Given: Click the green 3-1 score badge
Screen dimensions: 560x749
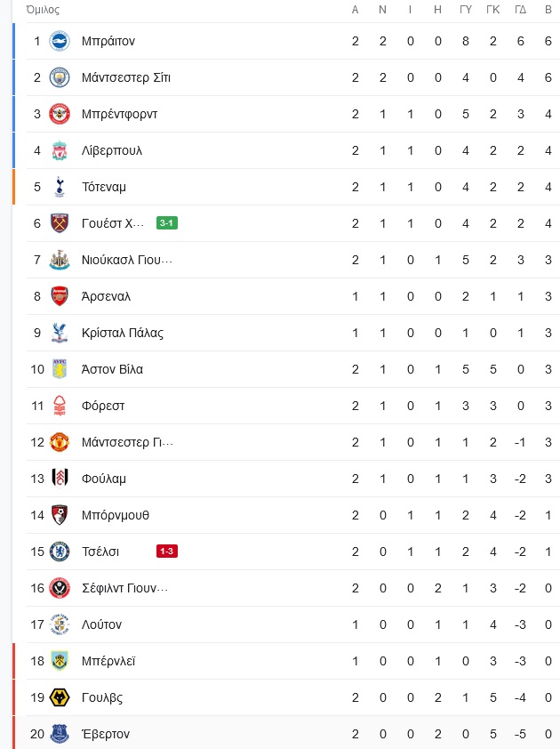Looking at the screenshot, I should coord(167,222).
